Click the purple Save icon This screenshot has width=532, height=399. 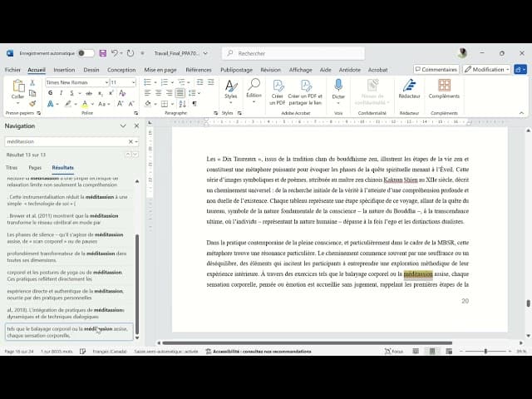tap(101, 53)
